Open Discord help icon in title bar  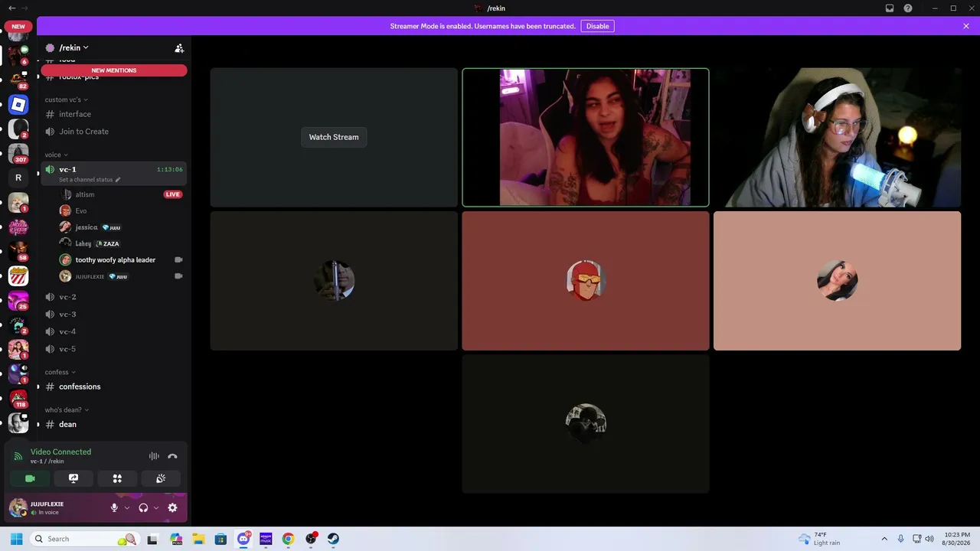[x=908, y=8]
